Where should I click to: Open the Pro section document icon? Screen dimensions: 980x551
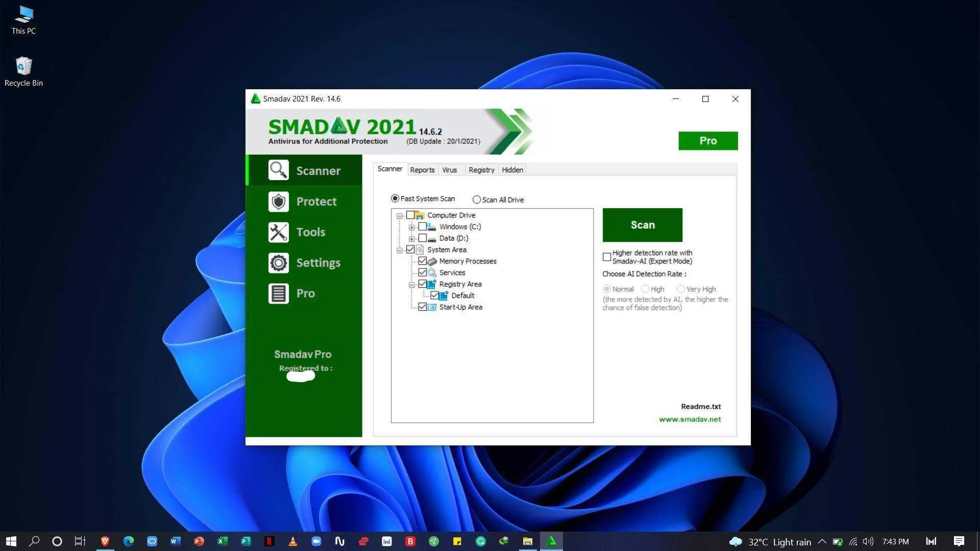(x=279, y=293)
